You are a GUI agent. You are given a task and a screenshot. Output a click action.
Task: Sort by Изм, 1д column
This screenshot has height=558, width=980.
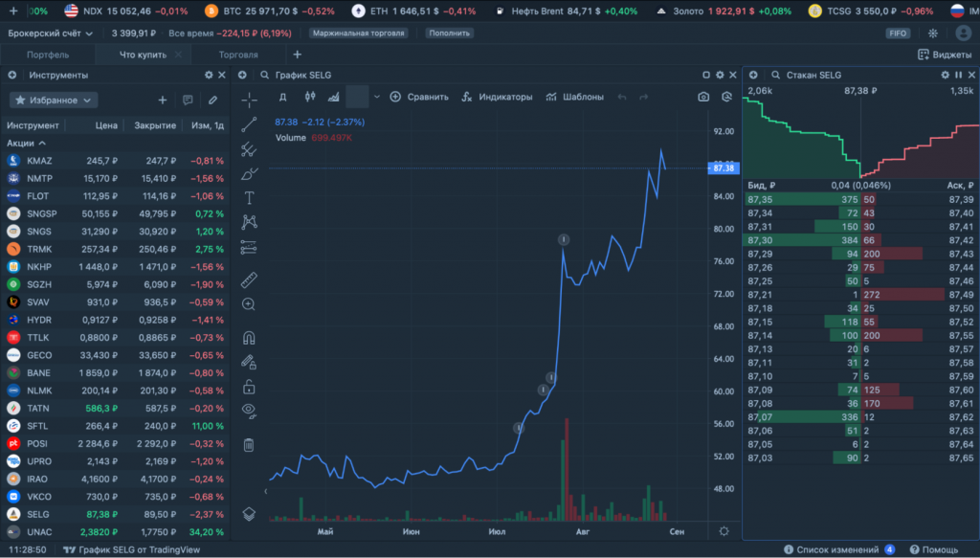pos(208,125)
